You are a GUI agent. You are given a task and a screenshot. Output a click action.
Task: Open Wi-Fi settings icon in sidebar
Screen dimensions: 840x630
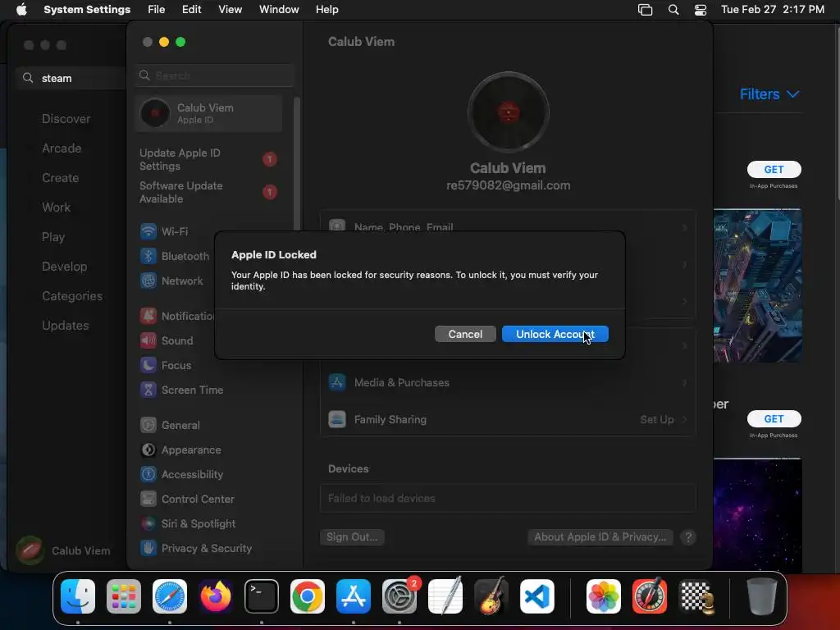point(148,231)
